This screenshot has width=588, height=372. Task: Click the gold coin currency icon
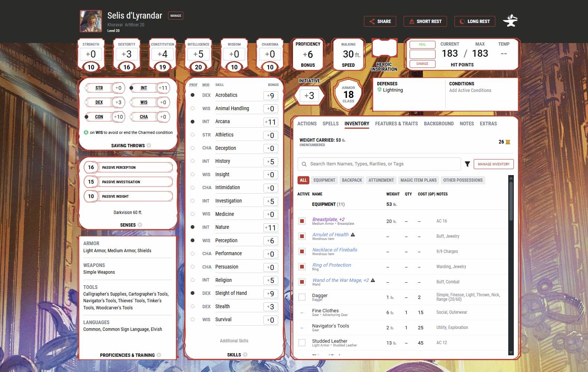(x=508, y=142)
